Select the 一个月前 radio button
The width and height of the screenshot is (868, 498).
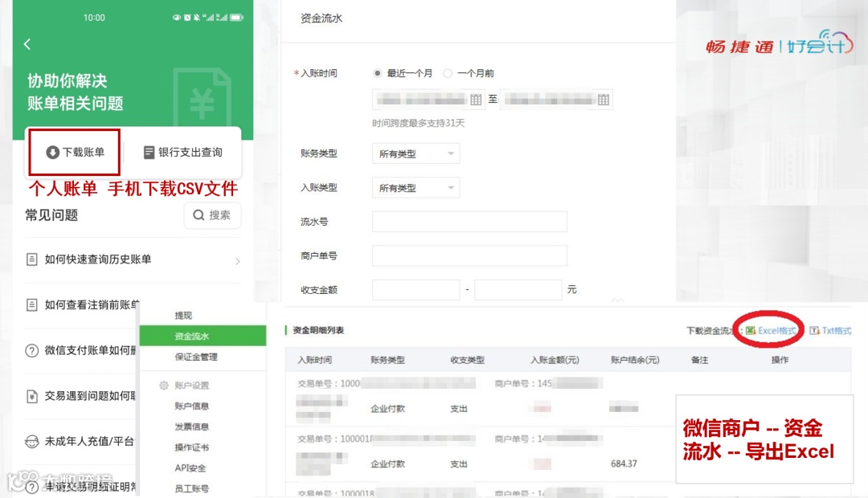pyautogui.click(x=448, y=73)
